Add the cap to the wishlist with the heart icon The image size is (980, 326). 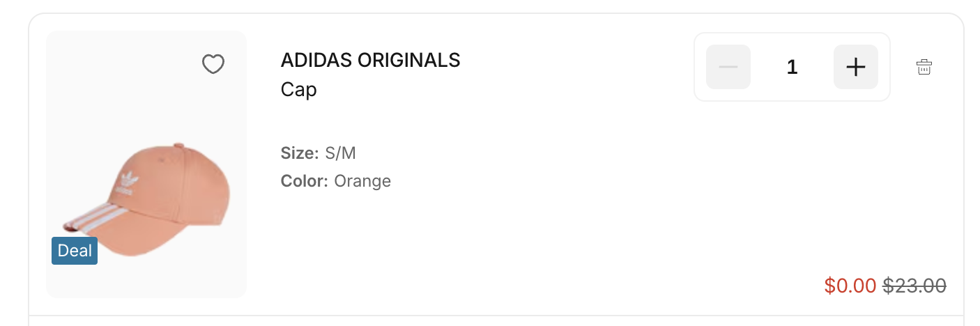(213, 65)
